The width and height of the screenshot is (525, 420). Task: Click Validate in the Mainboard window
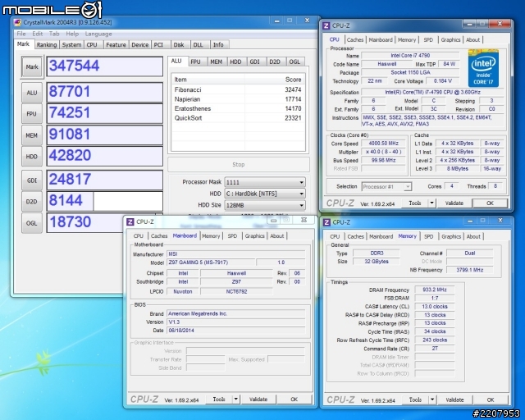click(x=258, y=399)
